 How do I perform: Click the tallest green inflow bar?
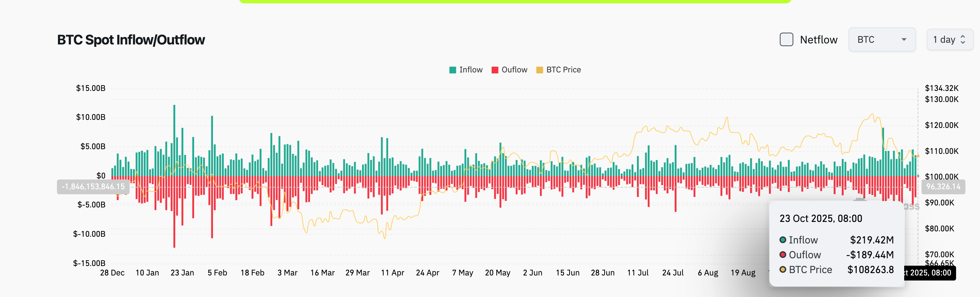(x=174, y=141)
